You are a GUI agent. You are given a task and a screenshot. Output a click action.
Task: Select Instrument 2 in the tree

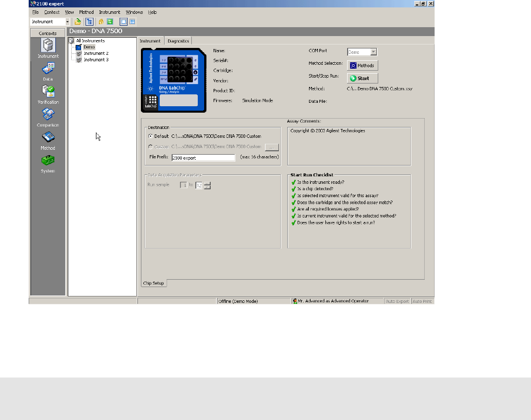coord(96,53)
